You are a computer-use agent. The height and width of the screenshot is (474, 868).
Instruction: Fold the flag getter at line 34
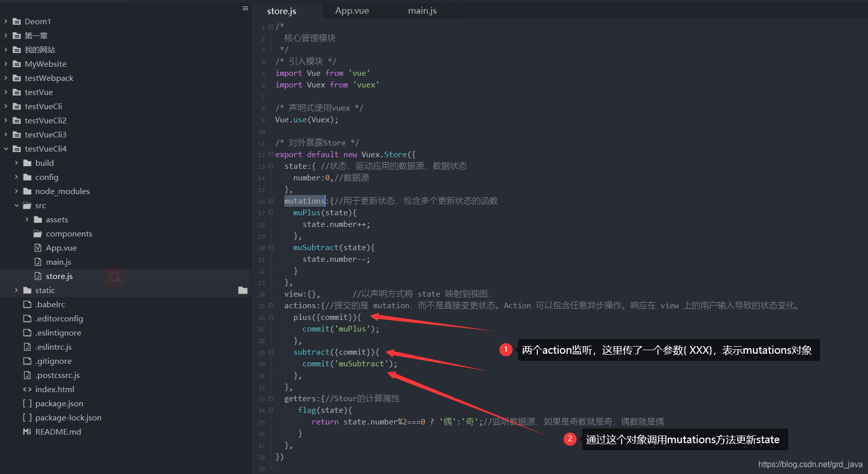(271, 410)
